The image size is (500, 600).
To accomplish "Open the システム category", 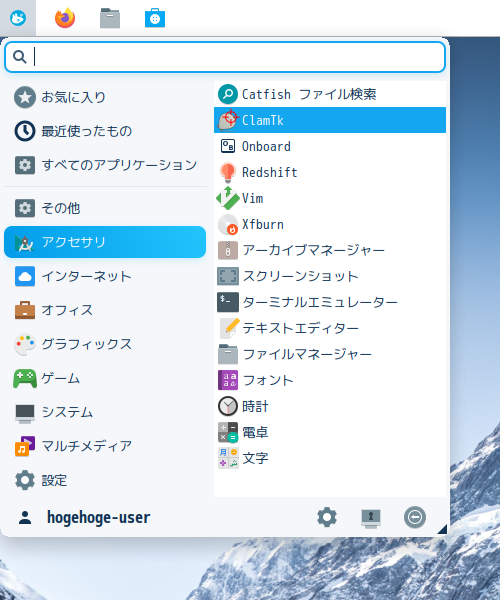I will tap(105, 412).
